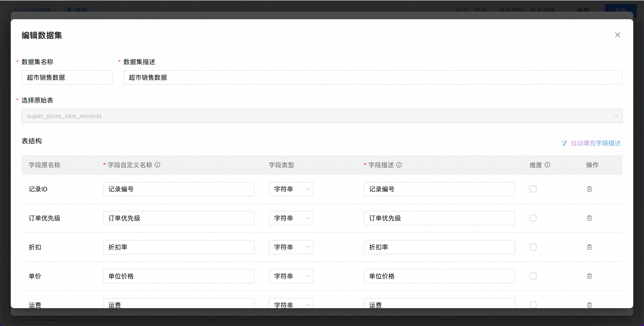Screen dimensions: 644x326
Task: Open super_store_sale_records table selector
Action: 322,116
